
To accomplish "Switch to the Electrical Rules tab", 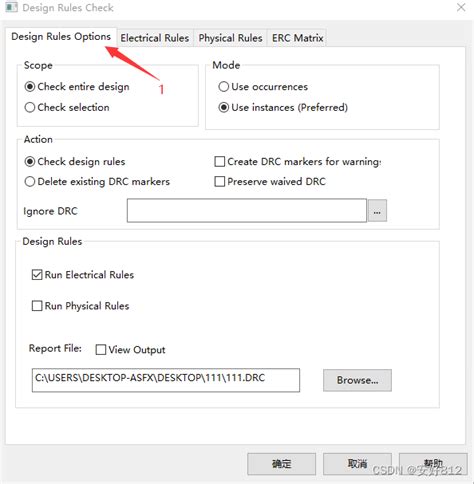I will pos(155,38).
